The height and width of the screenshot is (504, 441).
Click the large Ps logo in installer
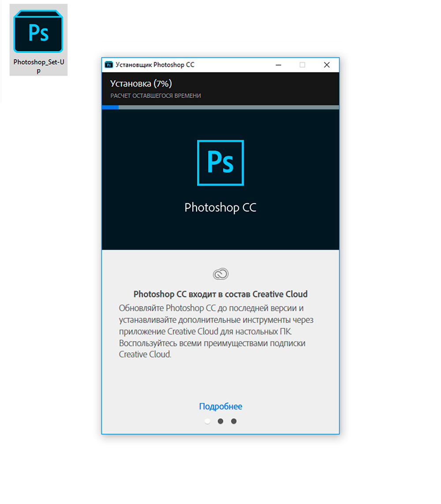click(220, 163)
